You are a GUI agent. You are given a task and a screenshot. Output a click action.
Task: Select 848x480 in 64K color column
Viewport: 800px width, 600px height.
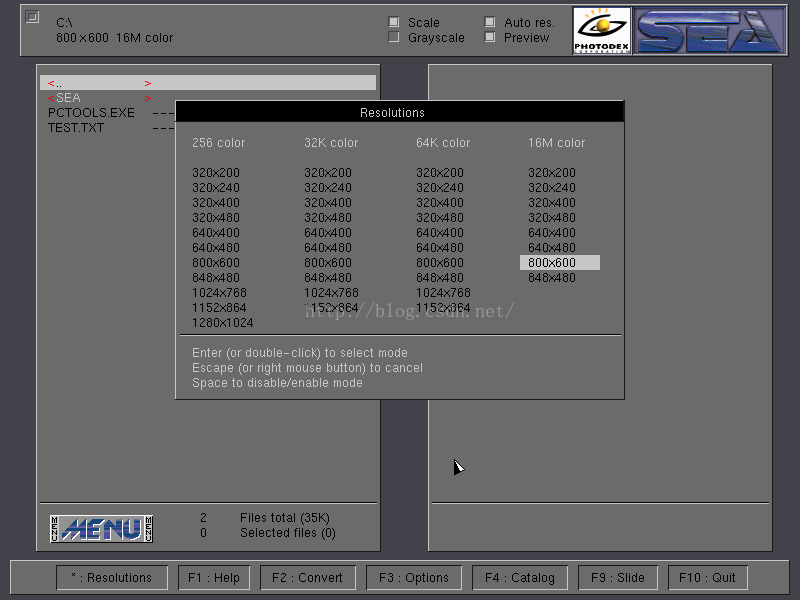(440, 278)
